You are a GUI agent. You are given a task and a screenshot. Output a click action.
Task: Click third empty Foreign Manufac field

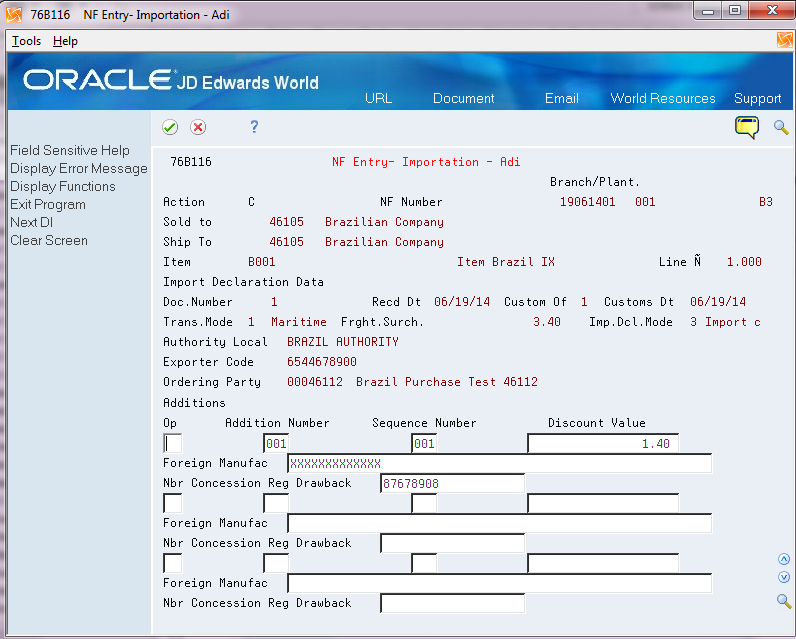tap(500, 583)
